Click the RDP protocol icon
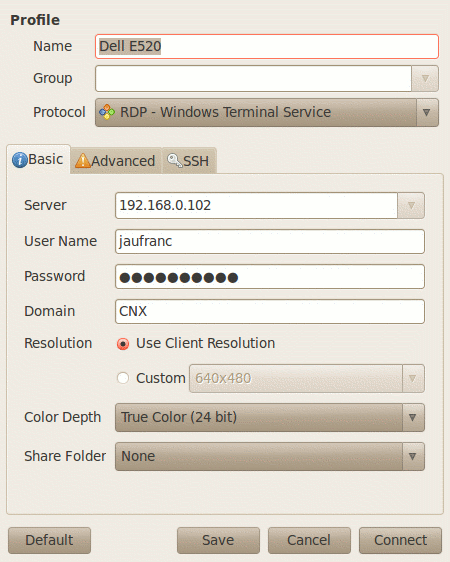This screenshot has width=450, height=562. (x=107, y=112)
